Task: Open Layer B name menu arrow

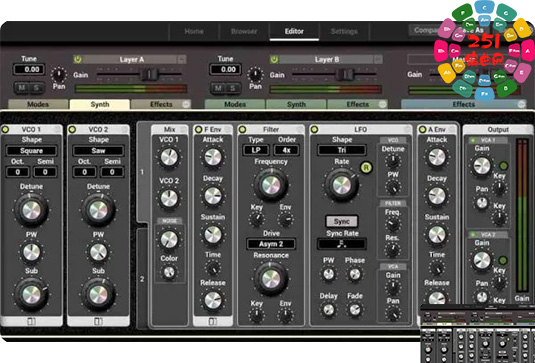Action: click(378, 59)
